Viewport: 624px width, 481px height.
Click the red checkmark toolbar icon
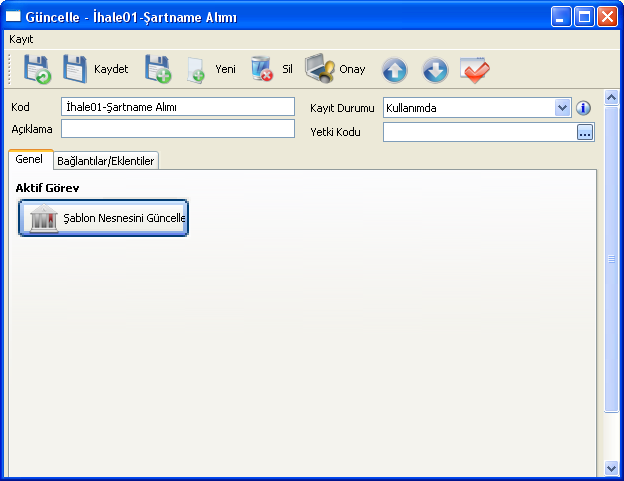(x=475, y=70)
